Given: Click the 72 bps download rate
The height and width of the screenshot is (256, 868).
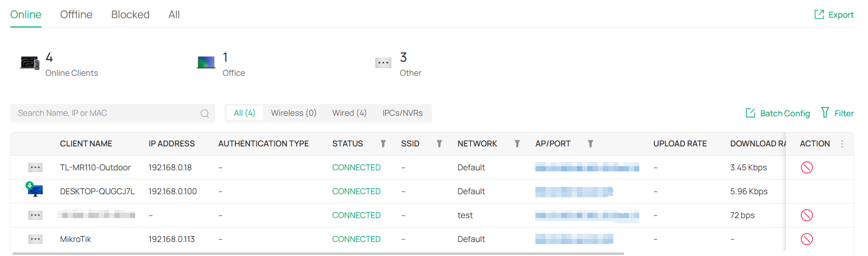Looking at the screenshot, I should tap(742, 215).
